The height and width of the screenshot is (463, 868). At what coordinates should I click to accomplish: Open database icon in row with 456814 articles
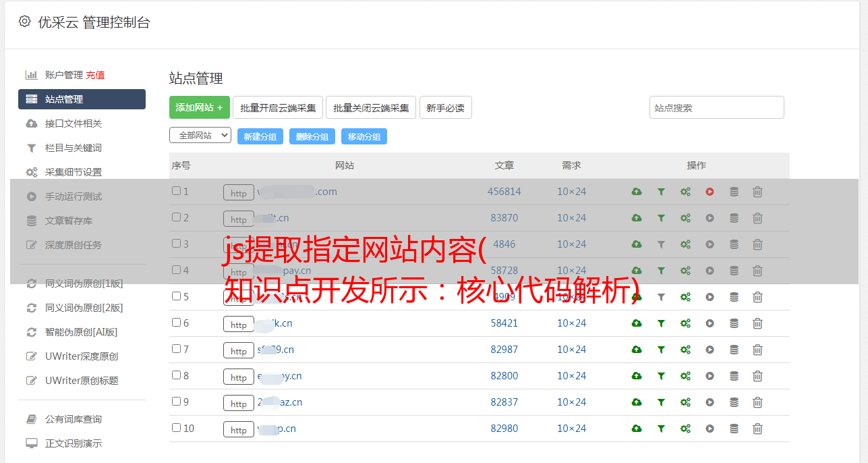pos(734,192)
